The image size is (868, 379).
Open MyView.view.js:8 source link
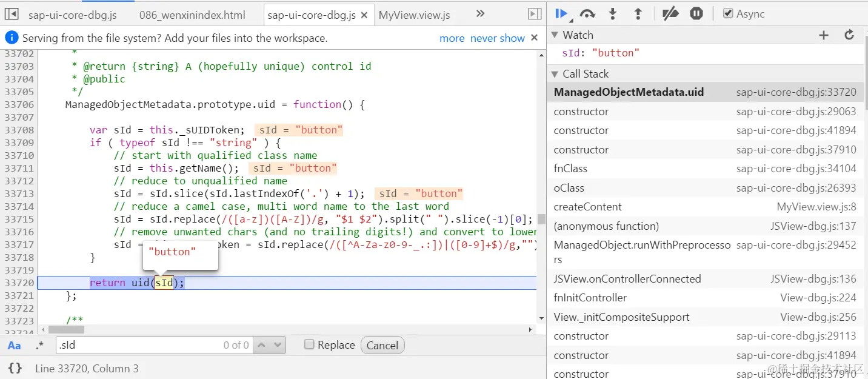[x=816, y=207]
